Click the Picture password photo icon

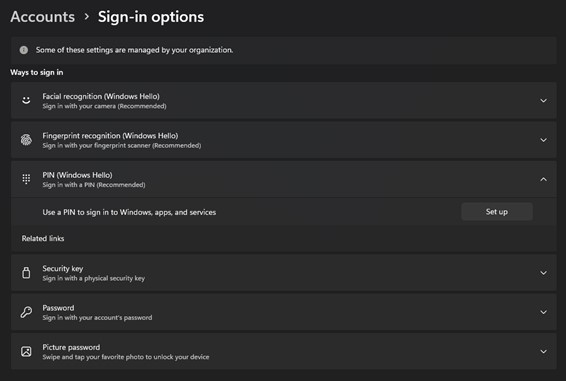[x=26, y=351]
